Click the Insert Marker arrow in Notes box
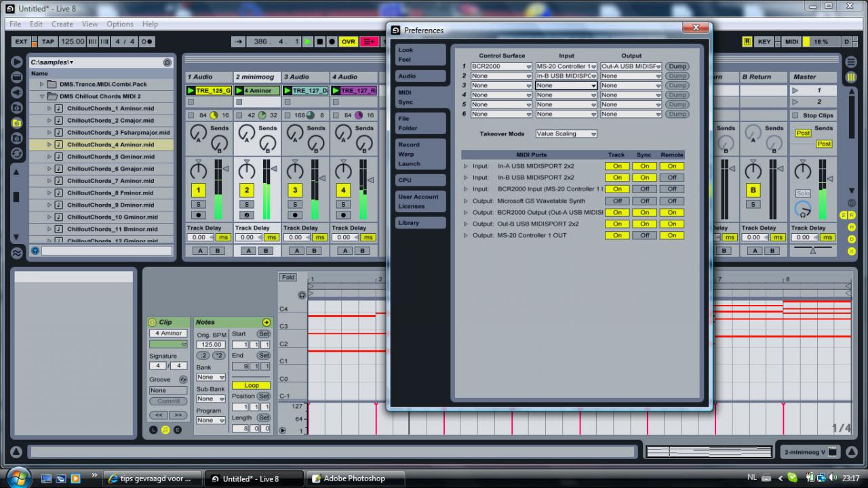Image resolution: width=868 pixels, height=488 pixels. tap(267, 323)
